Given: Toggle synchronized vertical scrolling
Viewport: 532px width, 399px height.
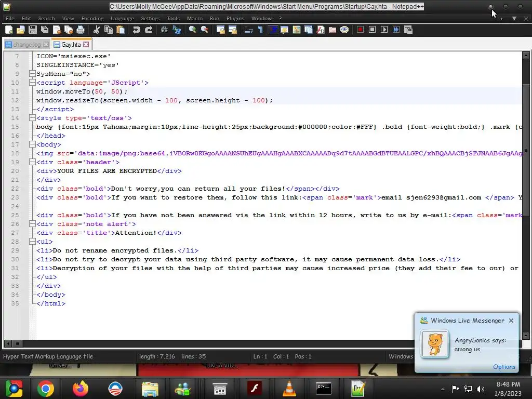Looking at the screenshot, I should (220, 30).
